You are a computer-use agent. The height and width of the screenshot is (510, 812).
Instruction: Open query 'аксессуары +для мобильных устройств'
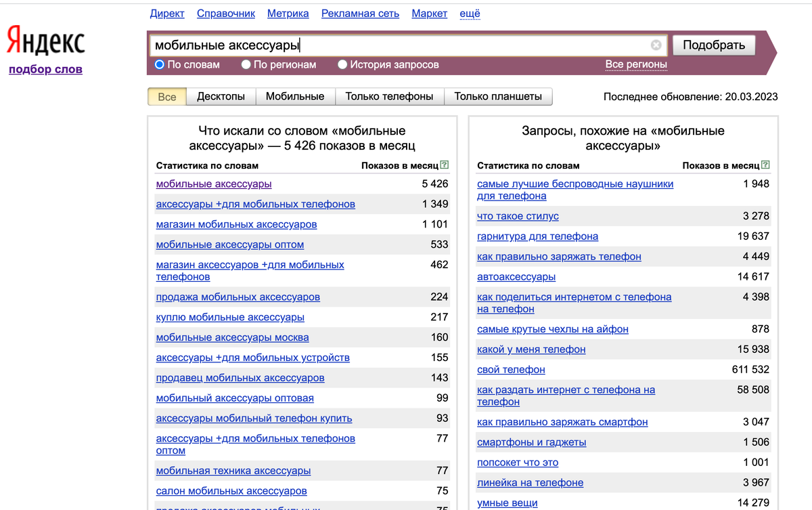[253, 358]
